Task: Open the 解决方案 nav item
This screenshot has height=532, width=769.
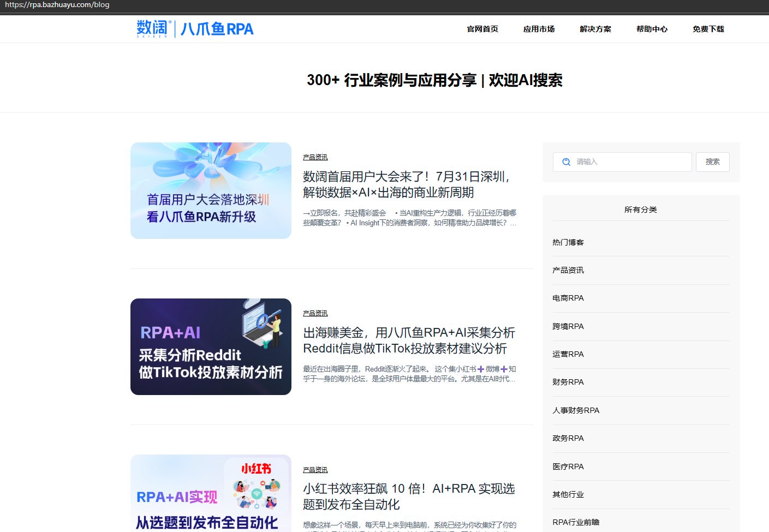Action: point(595,29)
